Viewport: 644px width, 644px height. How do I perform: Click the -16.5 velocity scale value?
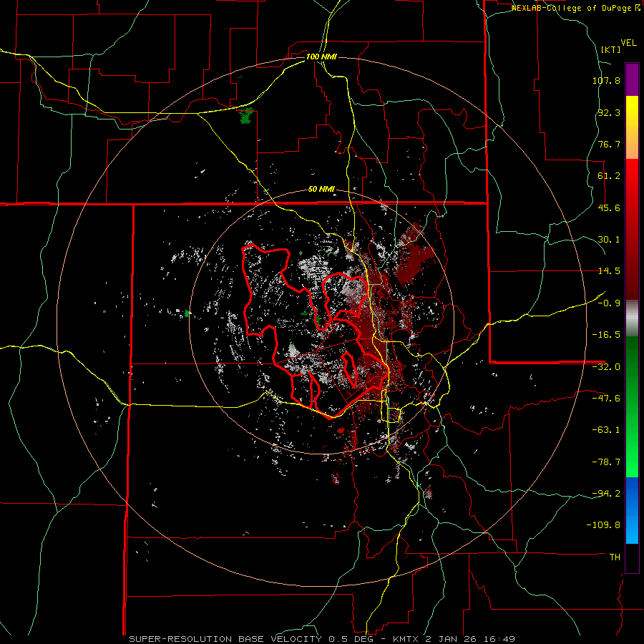click(x=606, y=335)
